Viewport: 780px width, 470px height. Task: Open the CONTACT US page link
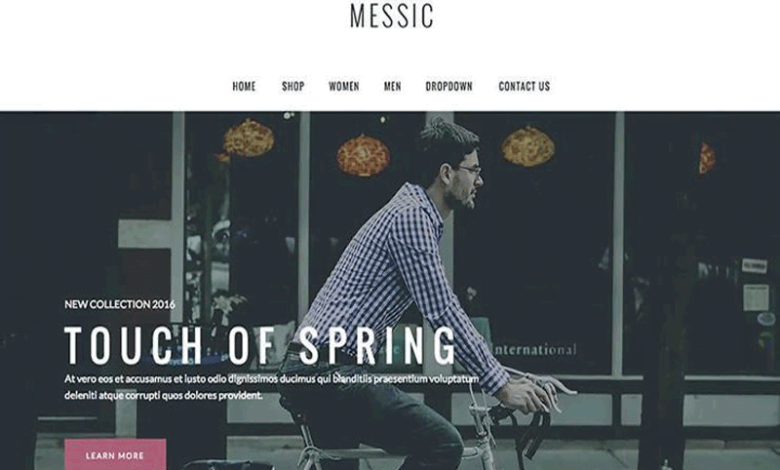(524, 87)
